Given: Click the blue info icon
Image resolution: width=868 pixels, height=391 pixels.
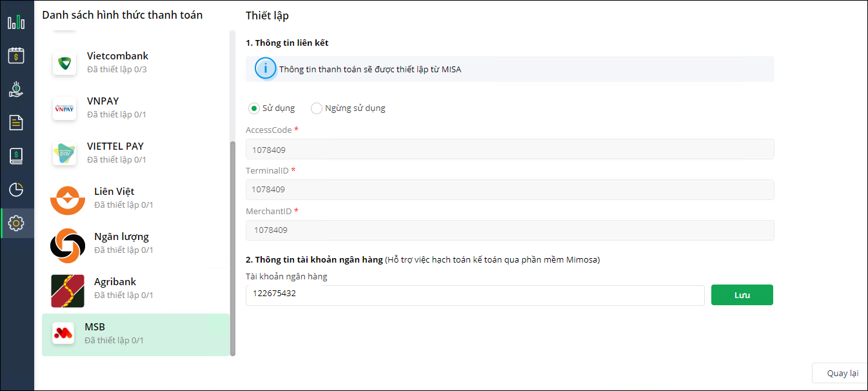Looking at the screenshot, I should (265, 68).
